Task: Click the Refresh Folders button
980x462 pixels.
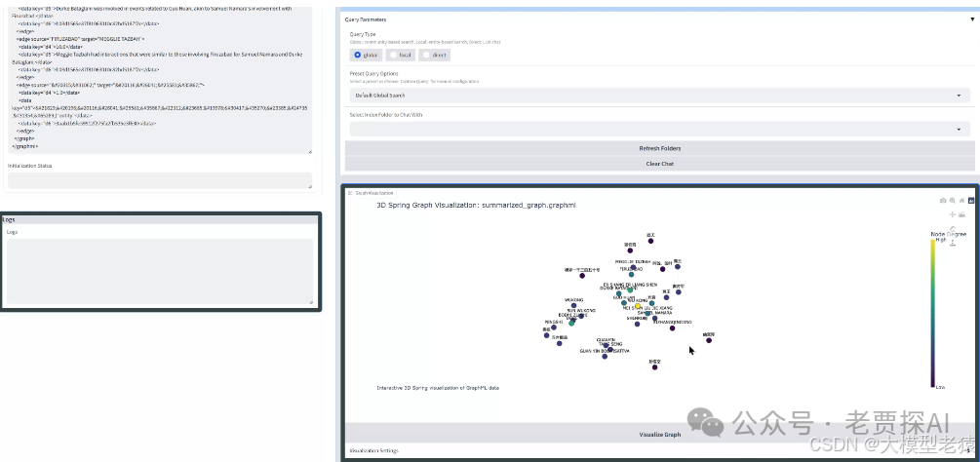Action: [659, 148]
